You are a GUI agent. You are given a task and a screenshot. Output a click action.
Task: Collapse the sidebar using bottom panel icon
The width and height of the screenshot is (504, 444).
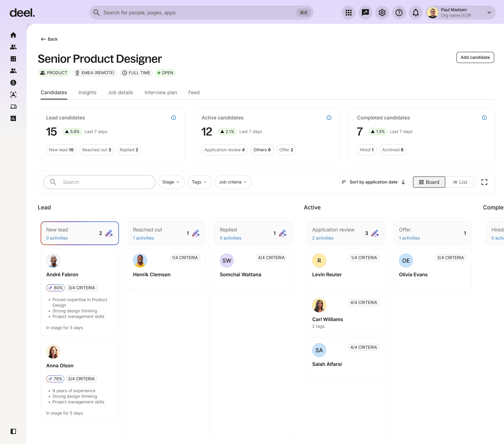click(x=13, y=431)
